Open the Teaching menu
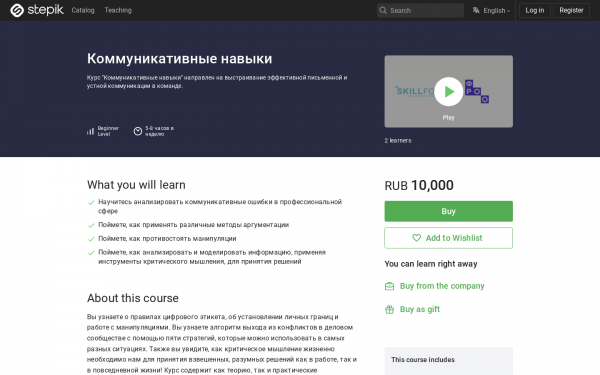Image resolution: width=600 pixels, height=375 pixels. [118, 10]
